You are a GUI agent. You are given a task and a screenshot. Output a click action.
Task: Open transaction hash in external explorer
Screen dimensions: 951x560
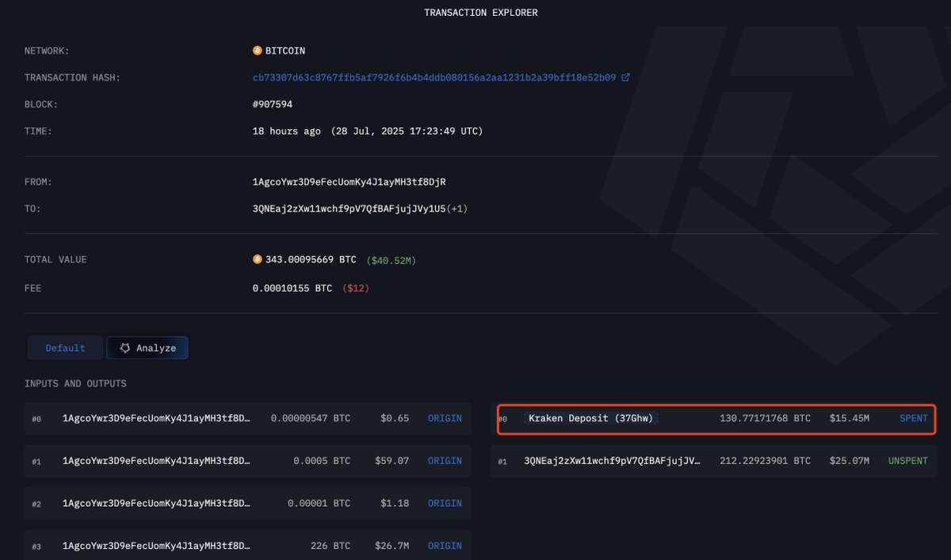625,77
